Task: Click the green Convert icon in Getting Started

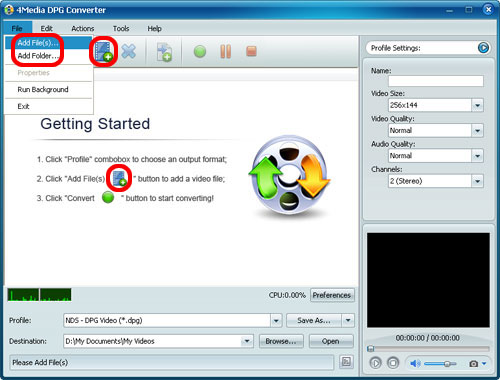Action: (x=108, y=197)
